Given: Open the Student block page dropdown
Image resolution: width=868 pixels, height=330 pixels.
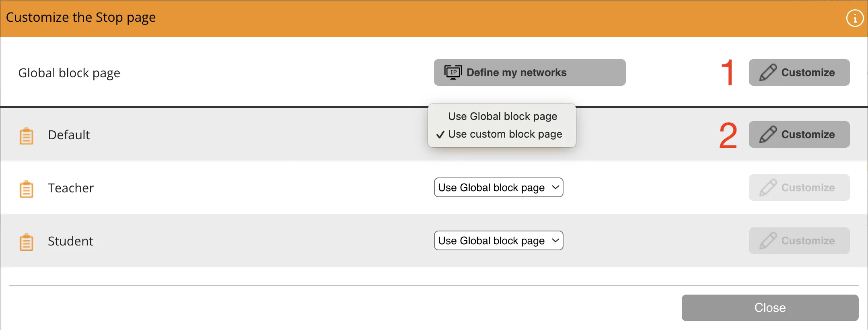Looking at the screenshot, I should point(499,241).
